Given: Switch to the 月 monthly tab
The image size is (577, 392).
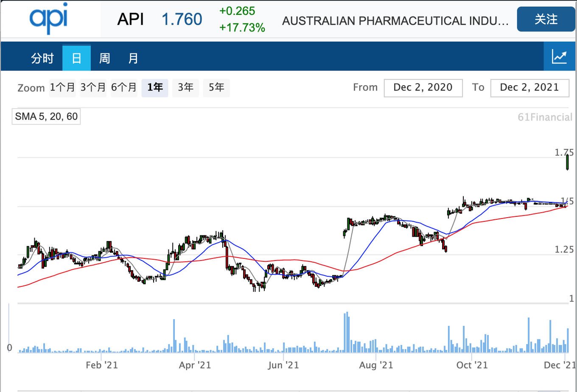Looking at the screenshot, I should (133, 58).
